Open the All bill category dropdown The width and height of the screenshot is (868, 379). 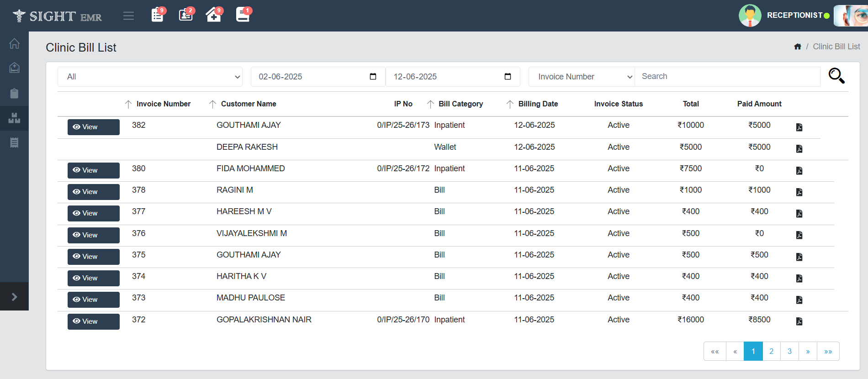tap(150, 77)
